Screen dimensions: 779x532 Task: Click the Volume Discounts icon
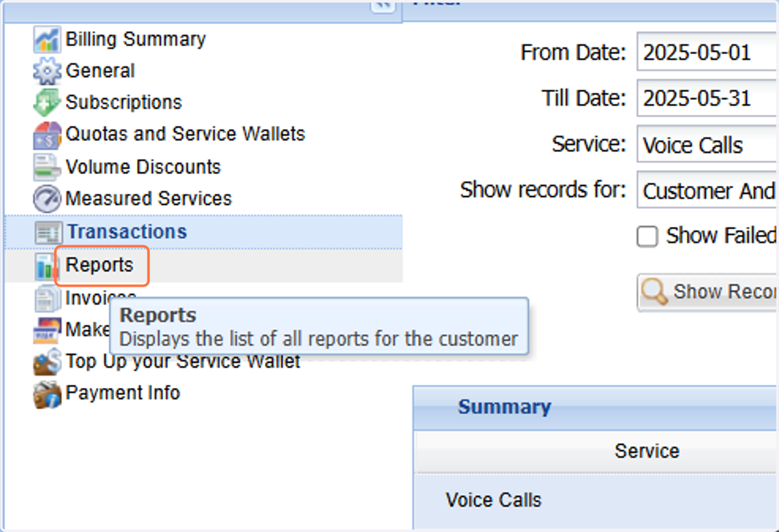tap(47, 167)
